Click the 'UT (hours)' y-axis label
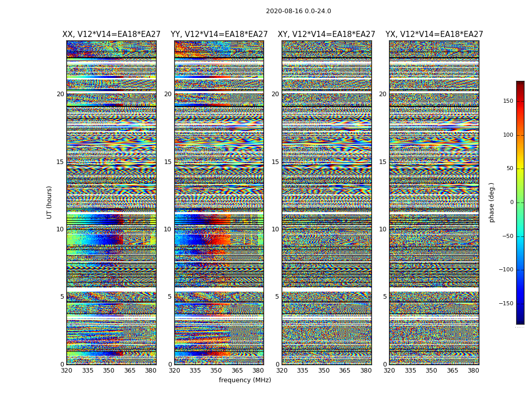This screenshot has height=405, width=532. (49, 202)
